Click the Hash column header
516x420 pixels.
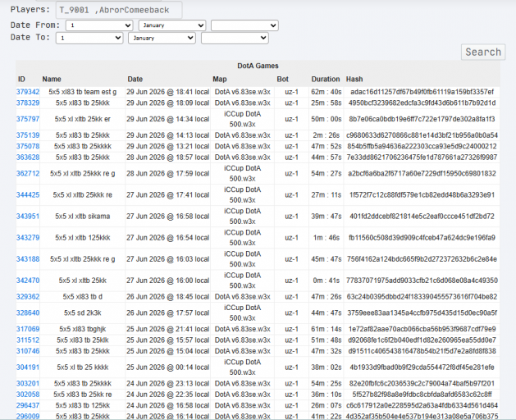point(354,79)
